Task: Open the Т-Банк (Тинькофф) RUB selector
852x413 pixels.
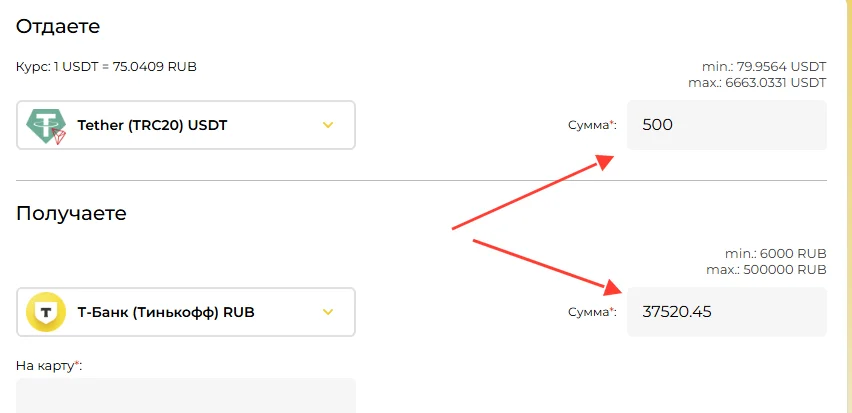Action: (186, 312)
